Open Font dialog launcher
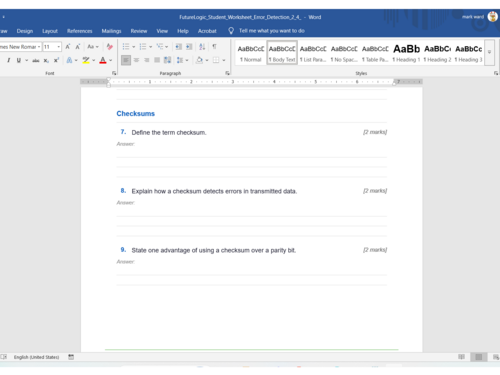Screen dimensions: 500x375 coord(114,73)
